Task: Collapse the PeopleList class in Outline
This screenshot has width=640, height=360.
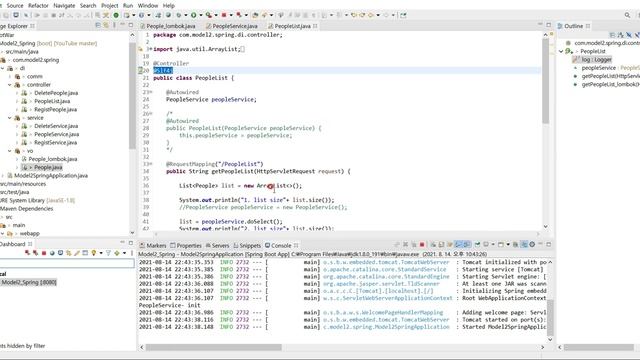Action: 561,51
